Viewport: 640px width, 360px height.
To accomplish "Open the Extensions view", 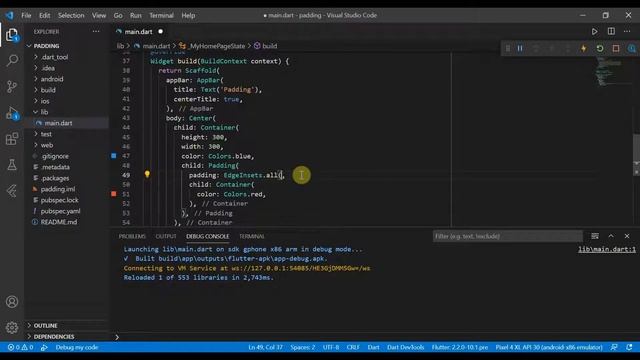I will click(12, 139).
